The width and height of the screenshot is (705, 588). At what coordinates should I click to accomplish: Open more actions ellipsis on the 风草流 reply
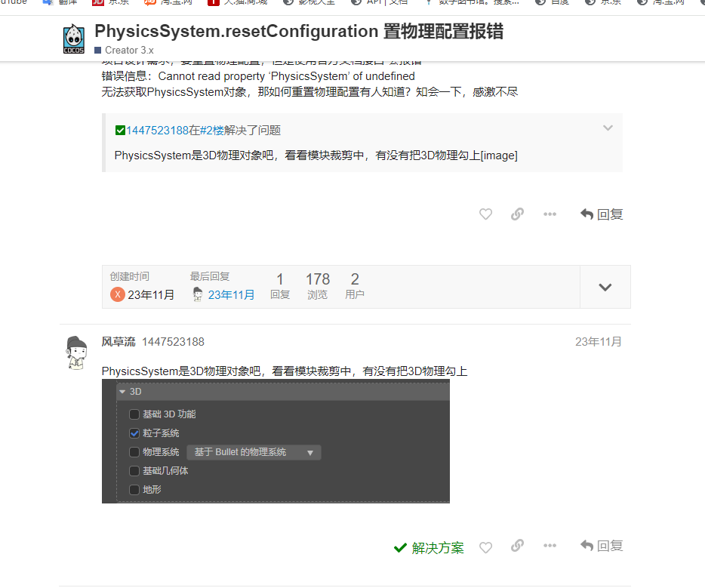550,546
